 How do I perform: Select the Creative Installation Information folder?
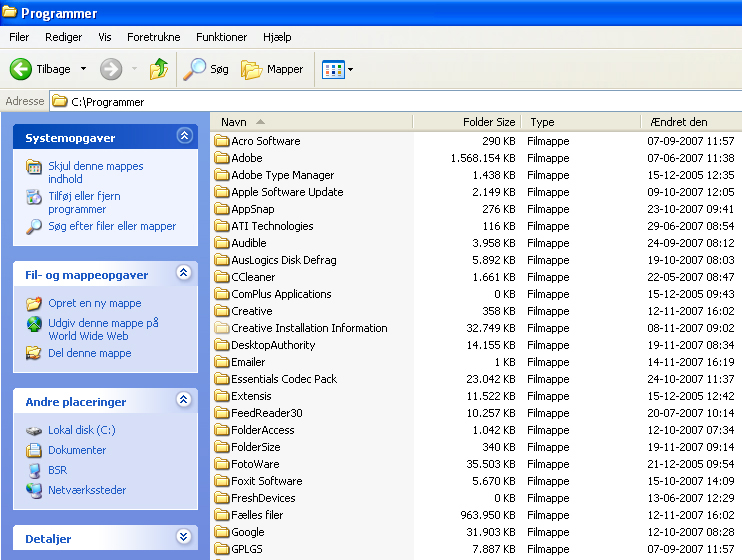(308, 328)
